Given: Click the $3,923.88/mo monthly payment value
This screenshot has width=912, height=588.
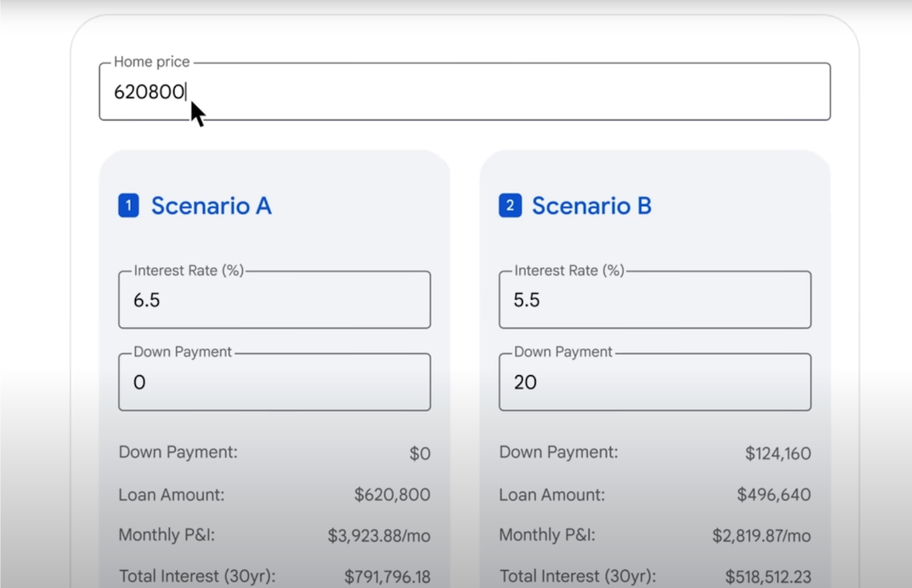Looking at the screenshot, I should pyautogui.click(x=379, y=536).
